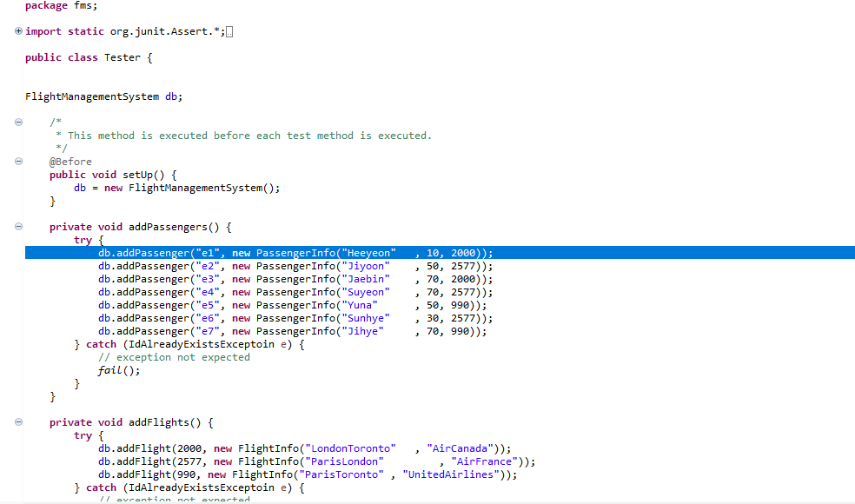This screenshot has width=855, height=504.
Task: Click the @Before annotation
Action: coord(70,161)
